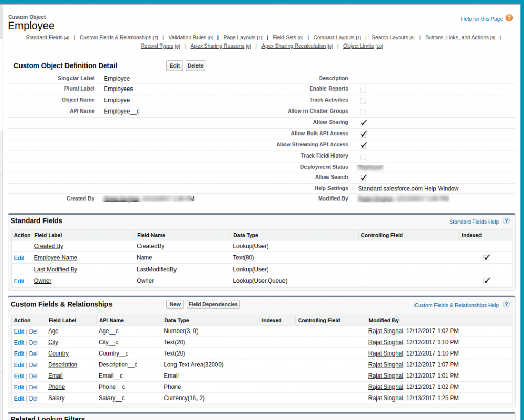Edit the Phone custom field
Viewport: 524px width, 420px height.
19,388
